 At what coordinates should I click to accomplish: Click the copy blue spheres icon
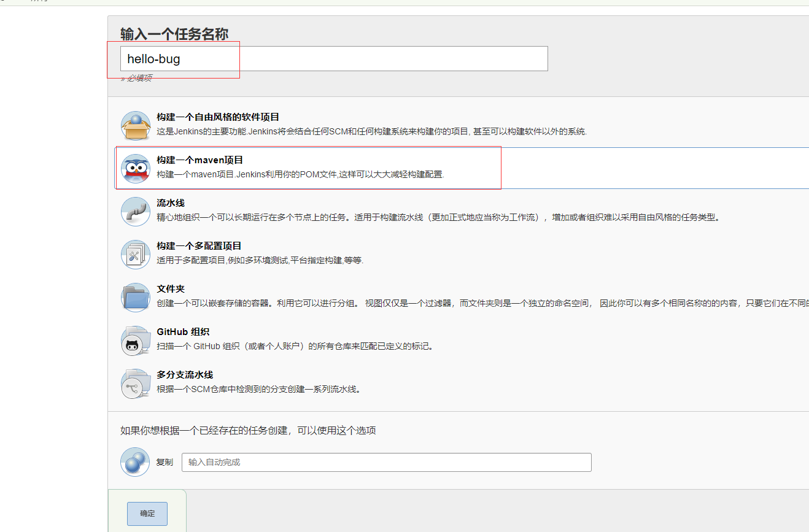coord(135,462)
